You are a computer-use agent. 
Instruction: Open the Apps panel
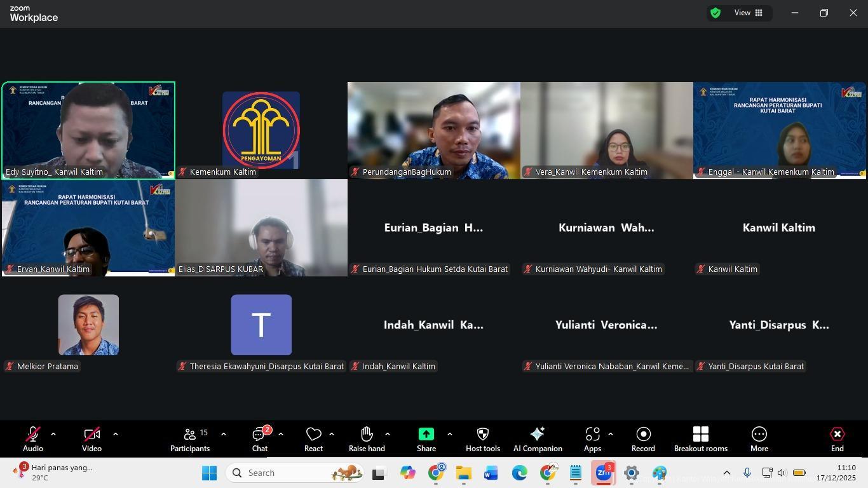[x=592, y=439]
